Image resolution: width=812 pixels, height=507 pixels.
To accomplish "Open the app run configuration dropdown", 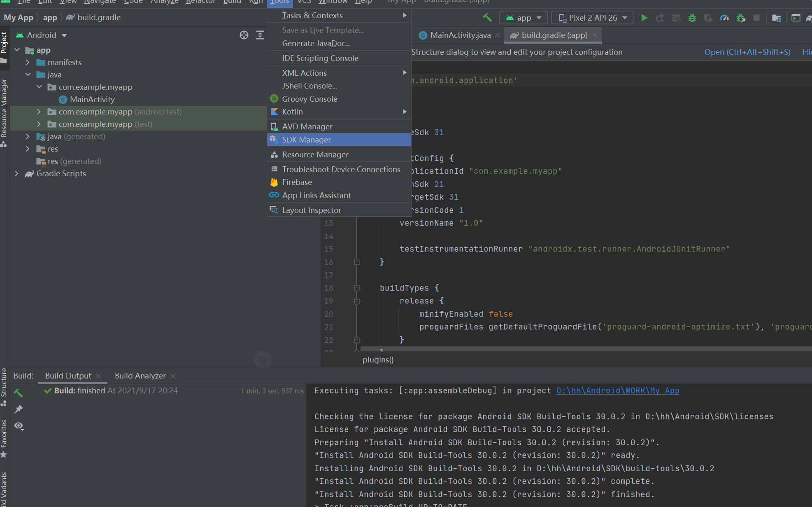I will tap(523, 18).
